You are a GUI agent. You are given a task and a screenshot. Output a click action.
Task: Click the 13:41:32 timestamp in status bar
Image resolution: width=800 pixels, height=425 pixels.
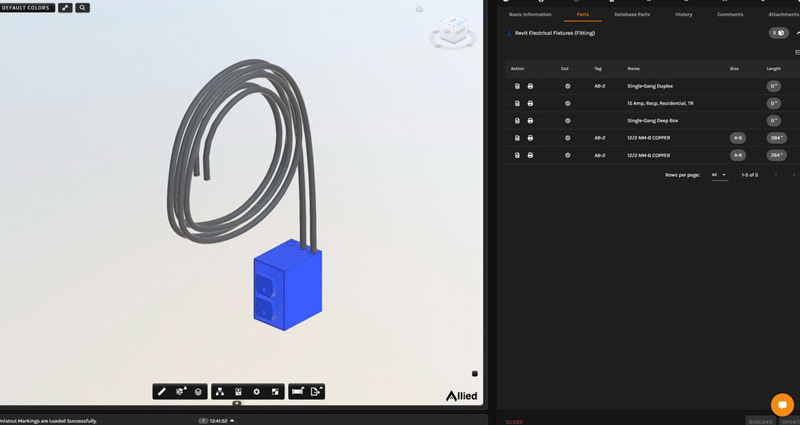pos(218,421)
